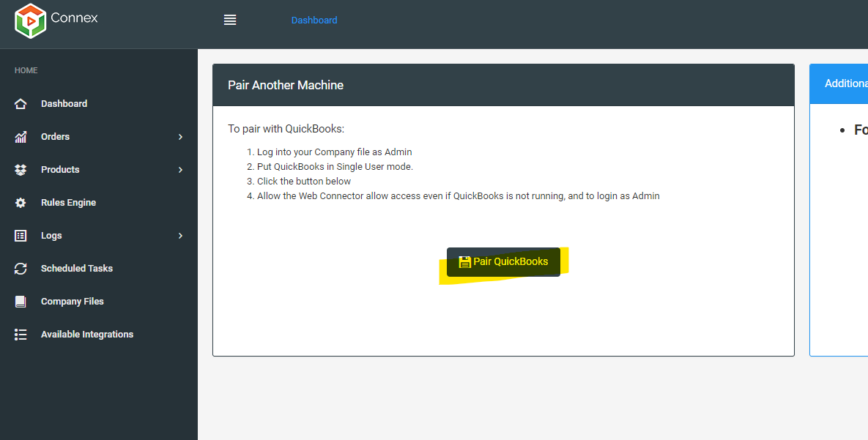Click the Connex logo icon

pos(31,21)
